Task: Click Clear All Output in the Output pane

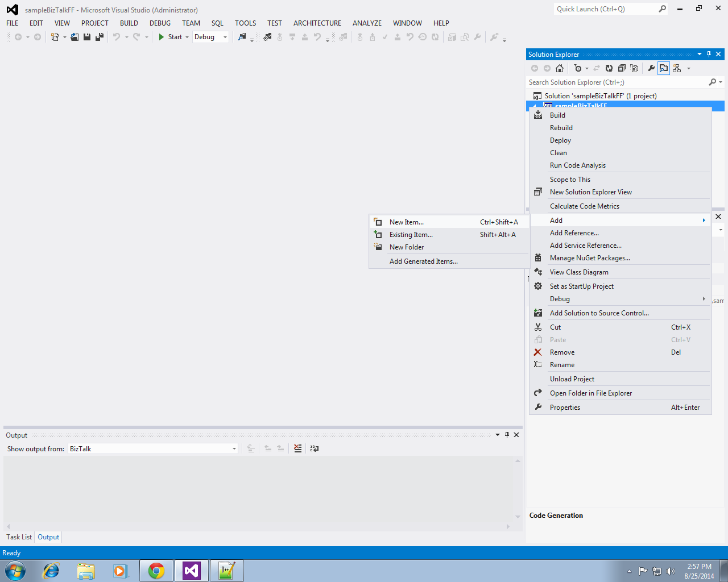Action: [297, 448]
